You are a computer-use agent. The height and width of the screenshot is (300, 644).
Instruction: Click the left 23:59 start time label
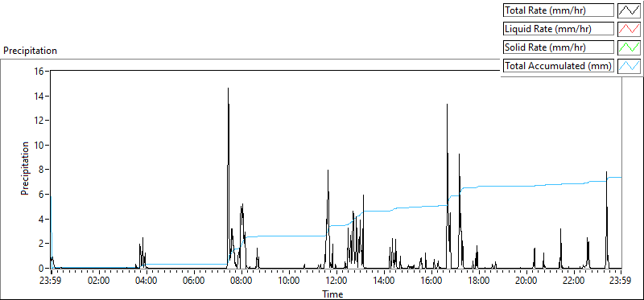coord(51,282)
